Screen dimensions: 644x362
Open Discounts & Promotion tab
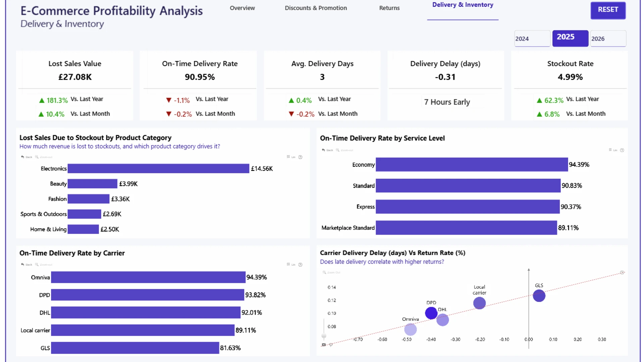[316, 8]
